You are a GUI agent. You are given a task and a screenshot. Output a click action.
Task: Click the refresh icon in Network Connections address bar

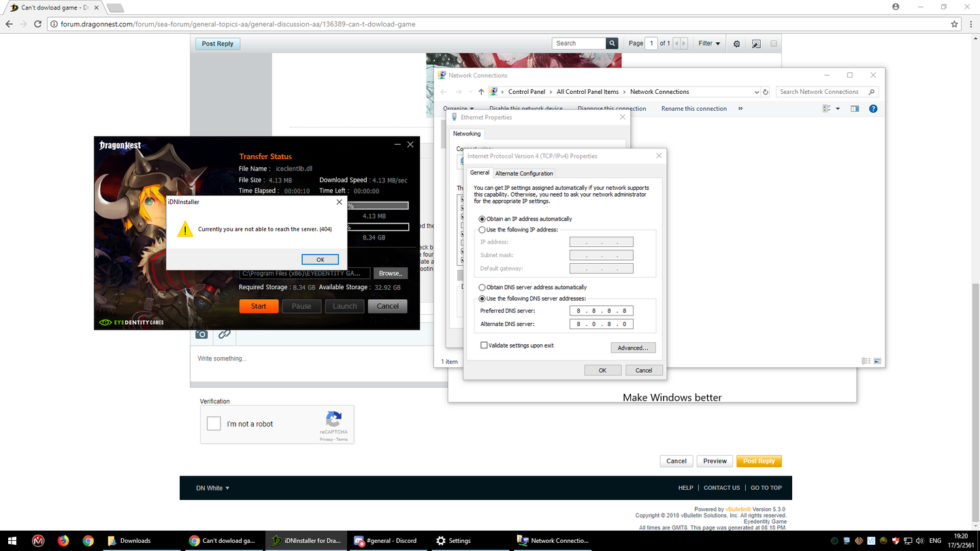click(766, 92)
